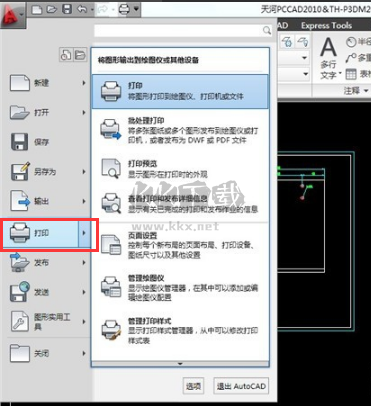Select 保存 (Save) in application menu
The image size is (371, 406).
coord(48,142)
